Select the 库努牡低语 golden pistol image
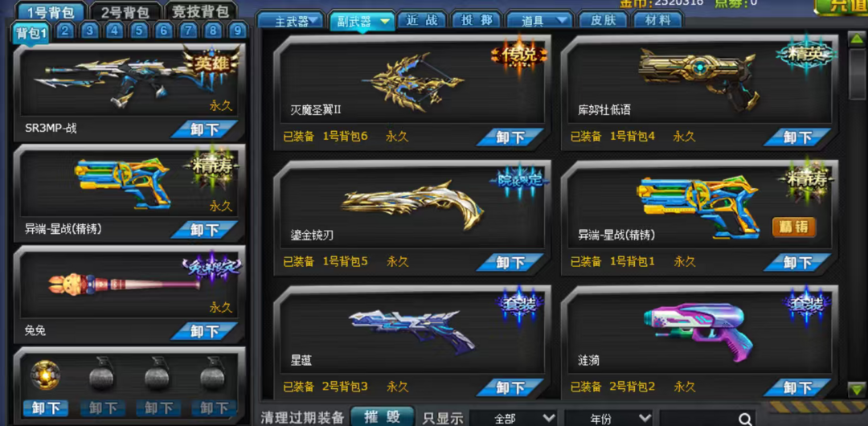This screenshot has width=868, height=426. tap(696, 77)
